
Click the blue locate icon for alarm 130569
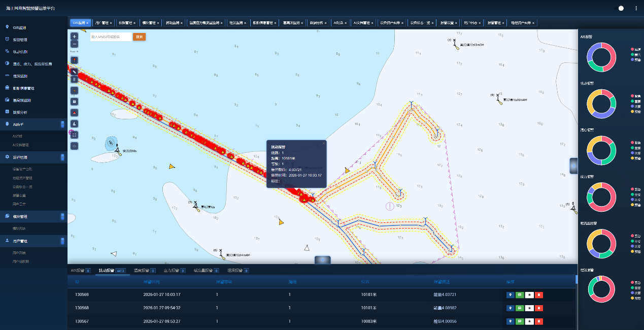[x=511, y=294]
